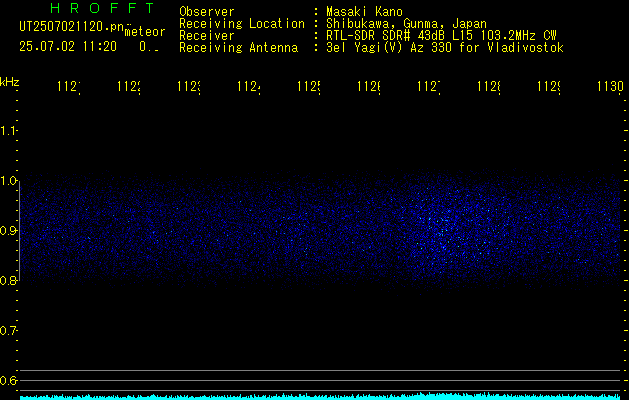This screenshot has height=400, width=629.
Task: Select the observer name Masaki Kano
Action: tap(364, 12)
